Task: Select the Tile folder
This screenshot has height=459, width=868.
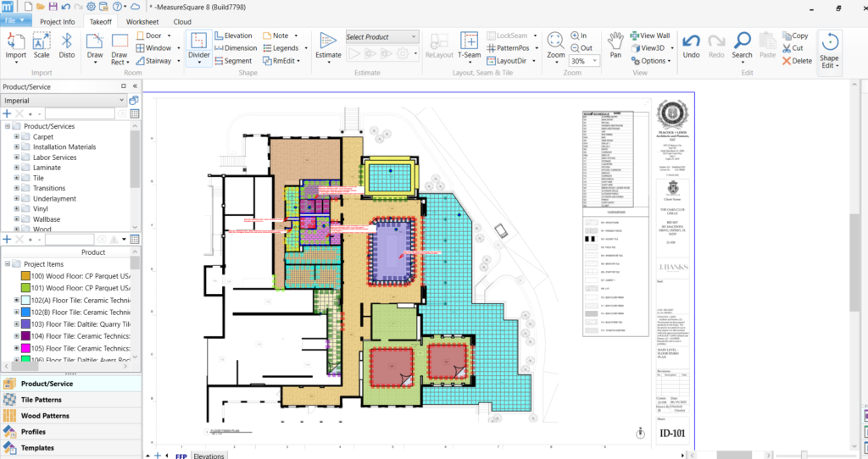Action: pyautogui.click(x=38, y=178)
